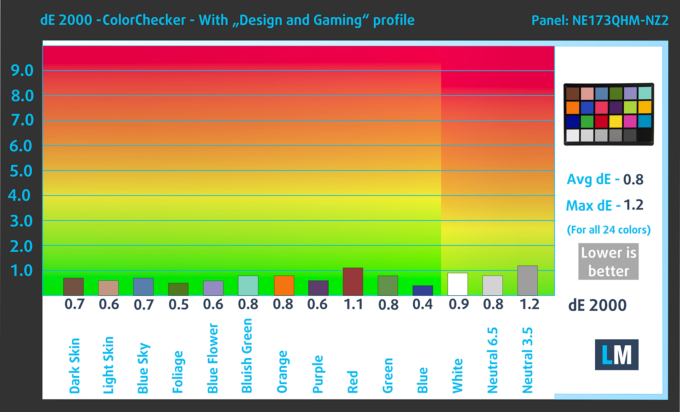Select the Blue Flower bar

[x=213, y=288]
